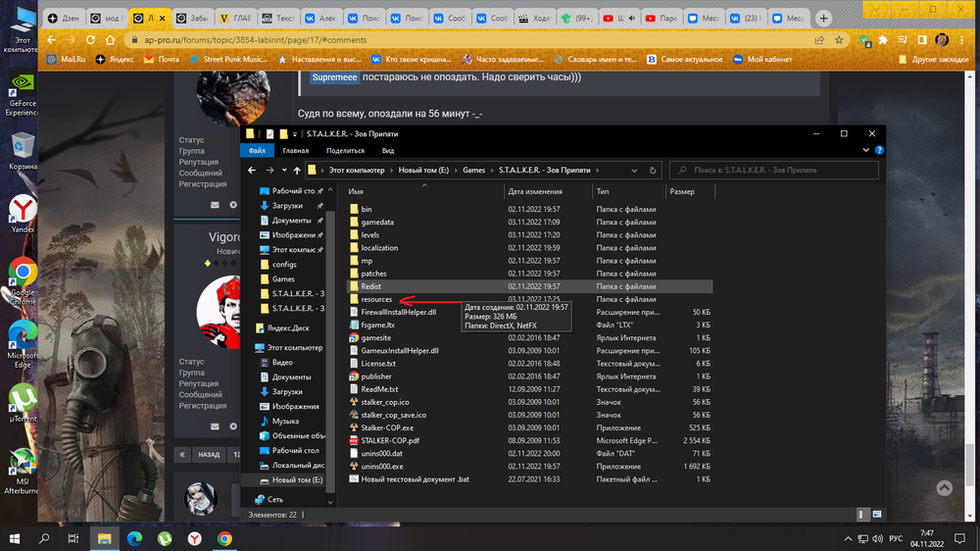Open the STALKER-COP.pdf document
This screenshot has width=980, height=551.
[x=389, y=440]
